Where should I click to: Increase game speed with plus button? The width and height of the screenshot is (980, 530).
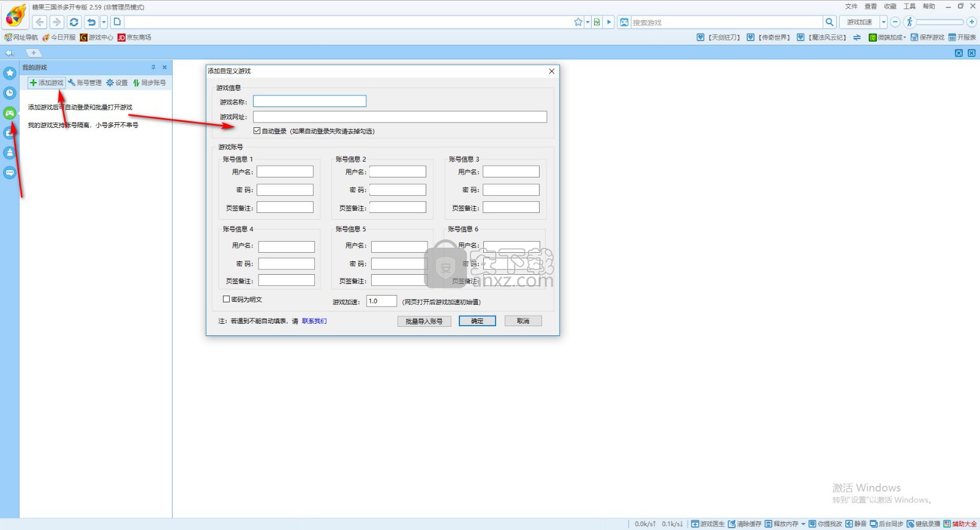click(x=971, y=22)
